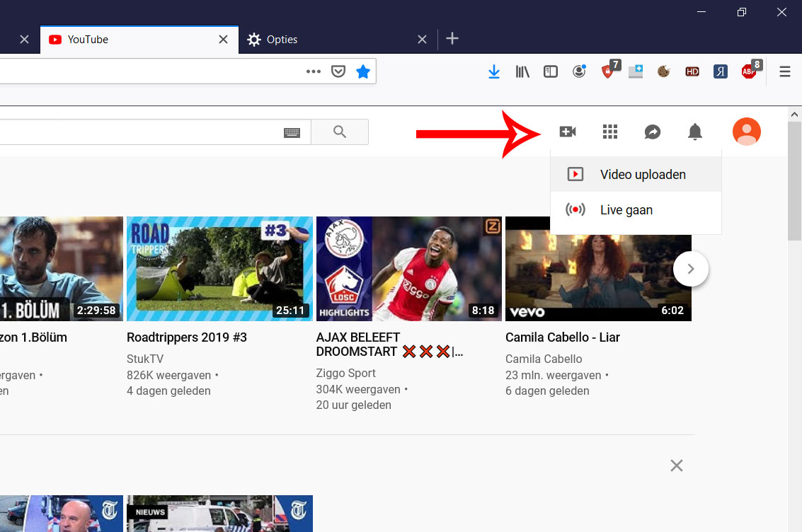The height and width of the screenshot is (532, 802).
Task: Click the AJAX BELEEFT DROOMSTART title
Action: pos(389,345)
